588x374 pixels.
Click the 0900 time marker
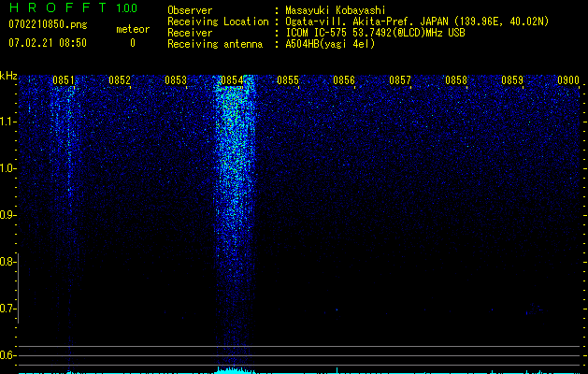(568, 80)
